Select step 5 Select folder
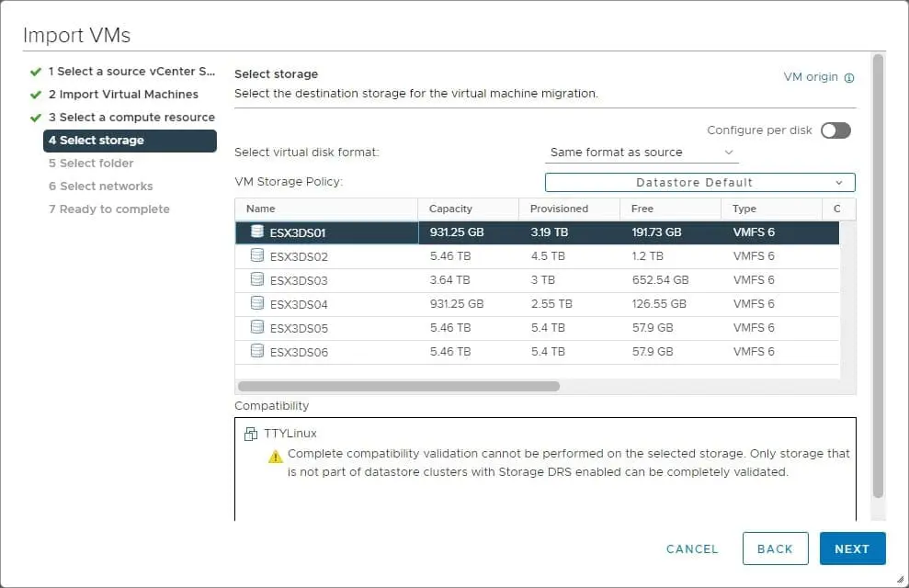Viewport: 909px width, 588px height. coord(91,164)
